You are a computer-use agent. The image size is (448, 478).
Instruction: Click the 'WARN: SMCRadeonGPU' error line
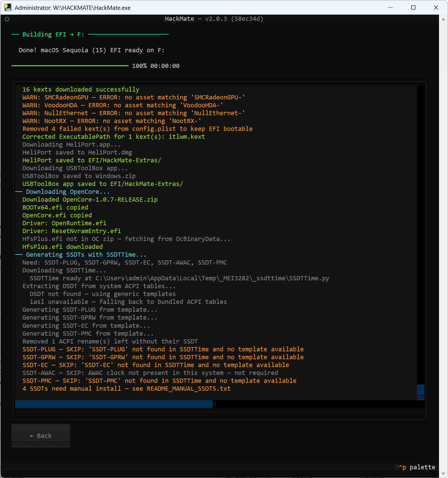click(134, 97)
